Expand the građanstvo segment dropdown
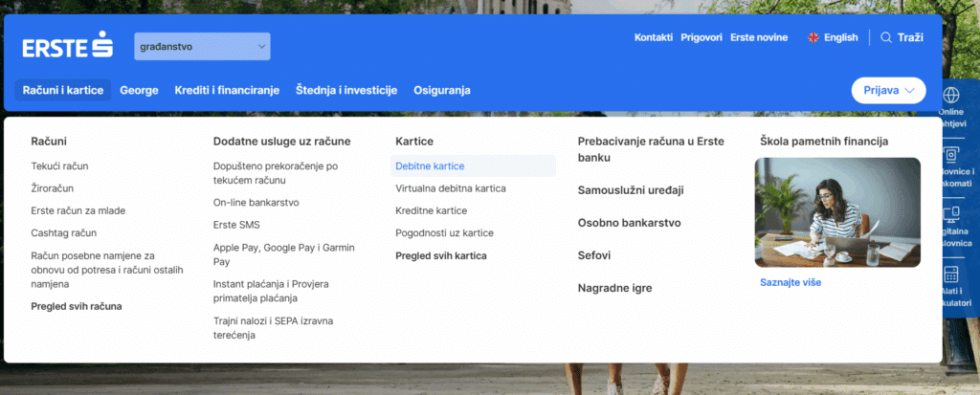The width and height of the screenshot is (980, 395). (202, 46)
